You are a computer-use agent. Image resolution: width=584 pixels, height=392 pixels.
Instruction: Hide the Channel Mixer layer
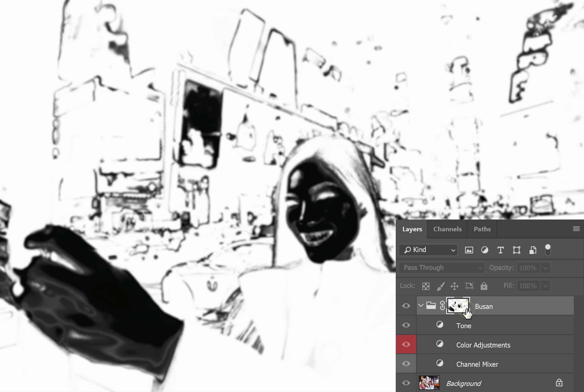(406, 364)
